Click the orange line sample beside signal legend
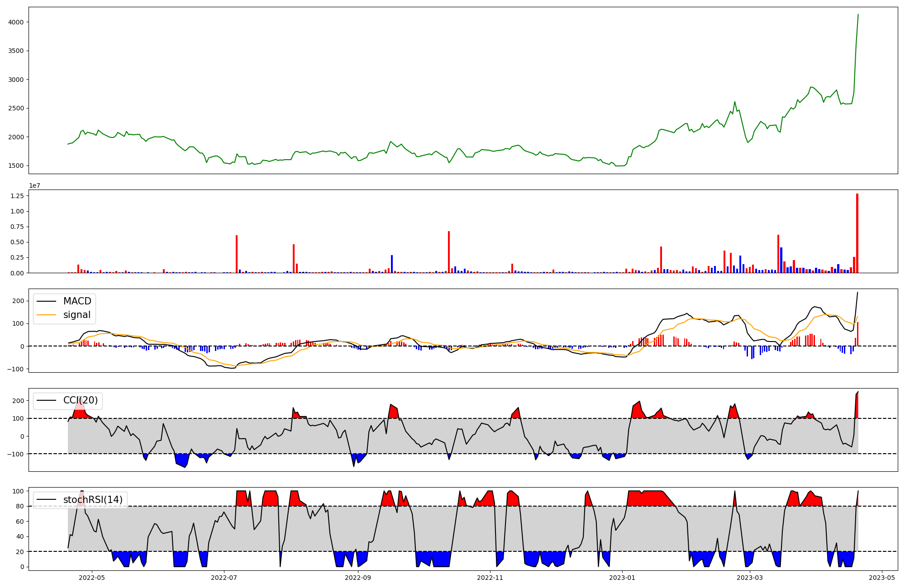 [x=46, y=315]
